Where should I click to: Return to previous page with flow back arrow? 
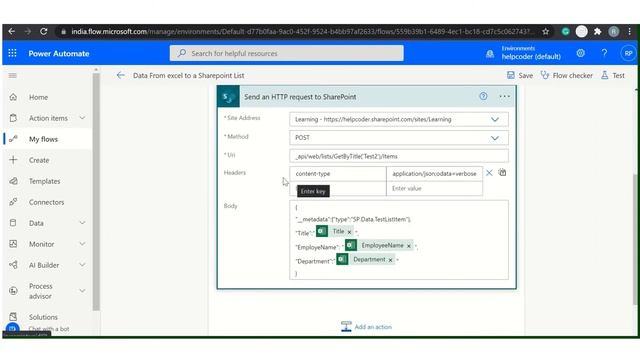click(x=120, y=75)
